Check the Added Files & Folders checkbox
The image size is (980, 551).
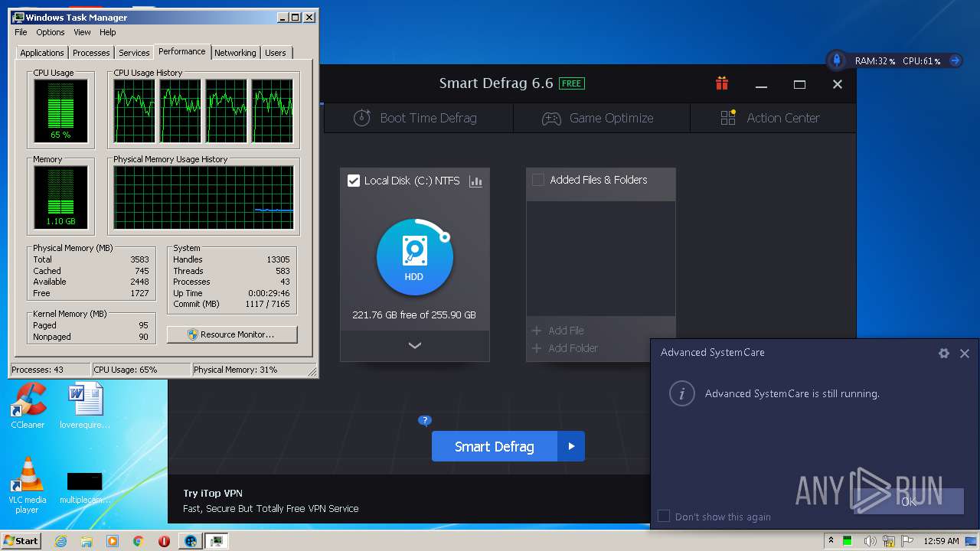(538, 180)
